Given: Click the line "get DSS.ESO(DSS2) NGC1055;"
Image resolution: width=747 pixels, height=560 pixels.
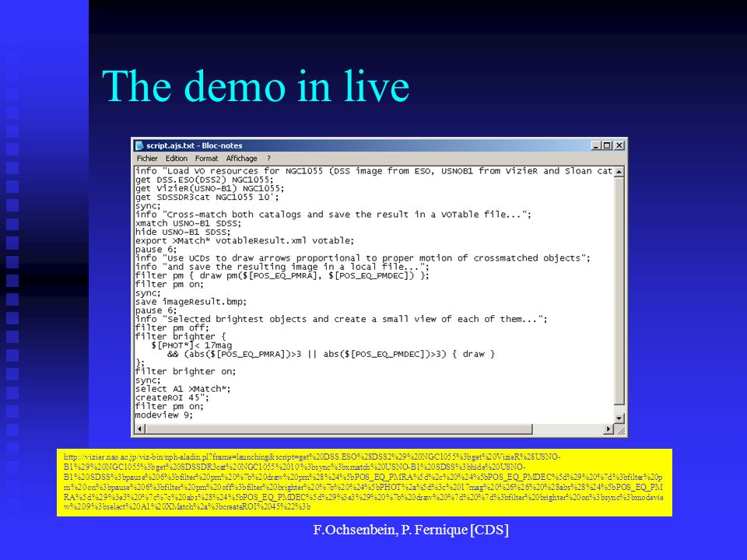Looking at the screenshot, I should [205, 180].
